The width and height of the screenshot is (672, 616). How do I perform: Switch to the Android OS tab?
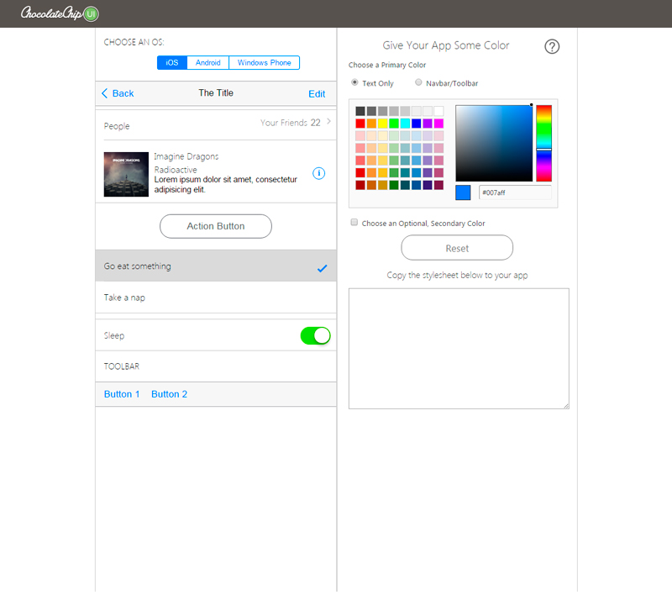tap(207, 63)
